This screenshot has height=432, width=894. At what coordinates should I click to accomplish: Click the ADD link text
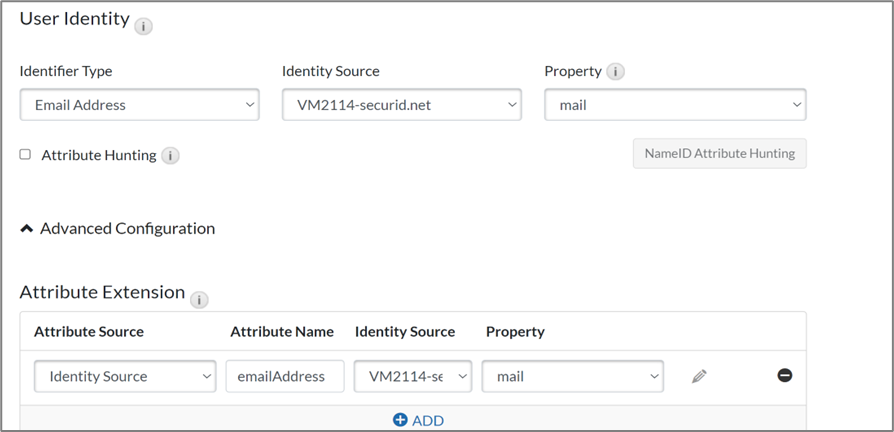pyautogui.click(x=428, y=420)
